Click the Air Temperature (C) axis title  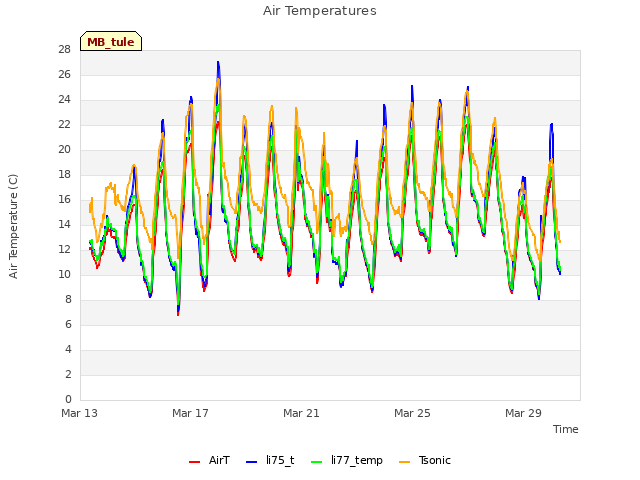click(13, 226)
